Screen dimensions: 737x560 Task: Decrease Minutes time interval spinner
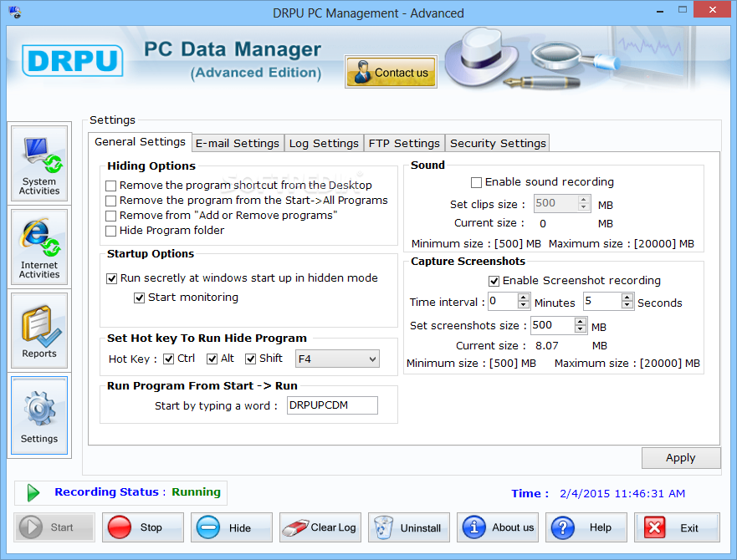[524, 304]
